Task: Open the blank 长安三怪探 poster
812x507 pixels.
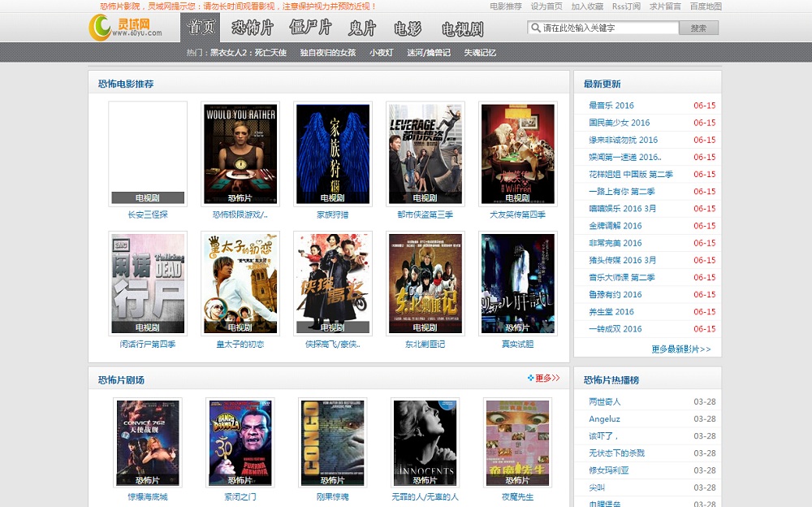Action: coord(148,154)
